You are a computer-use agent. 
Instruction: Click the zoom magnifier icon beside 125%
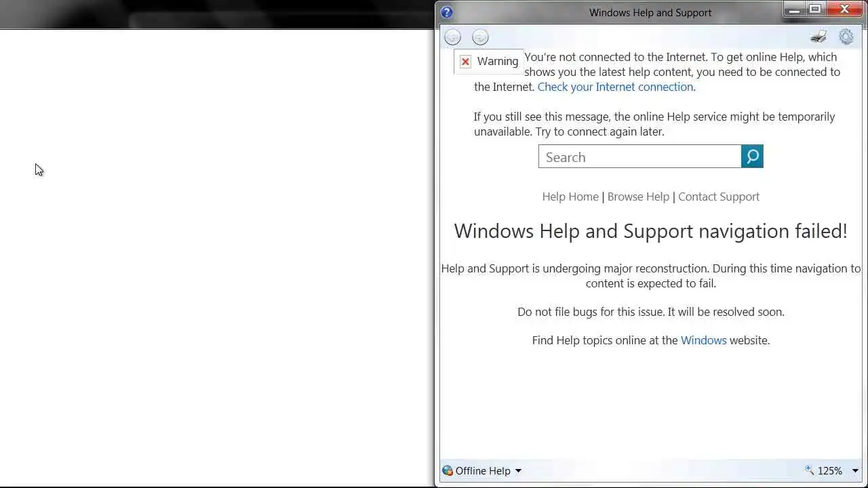(809, 470)
